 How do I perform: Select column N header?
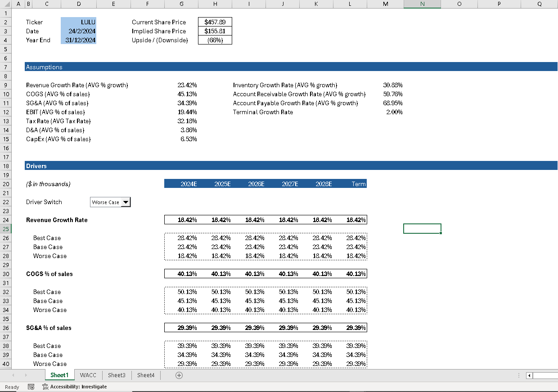pos(422,4)
